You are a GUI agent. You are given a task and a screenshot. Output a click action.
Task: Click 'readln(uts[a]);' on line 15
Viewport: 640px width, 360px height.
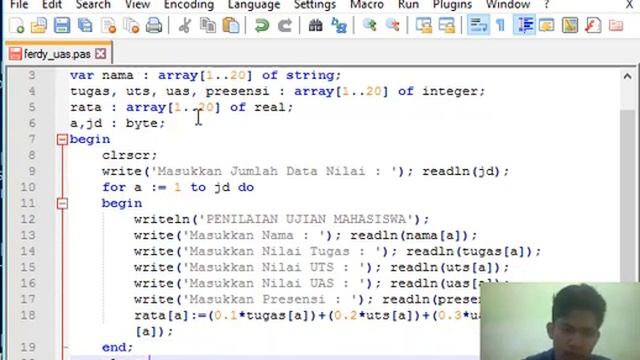click(450, 267)
